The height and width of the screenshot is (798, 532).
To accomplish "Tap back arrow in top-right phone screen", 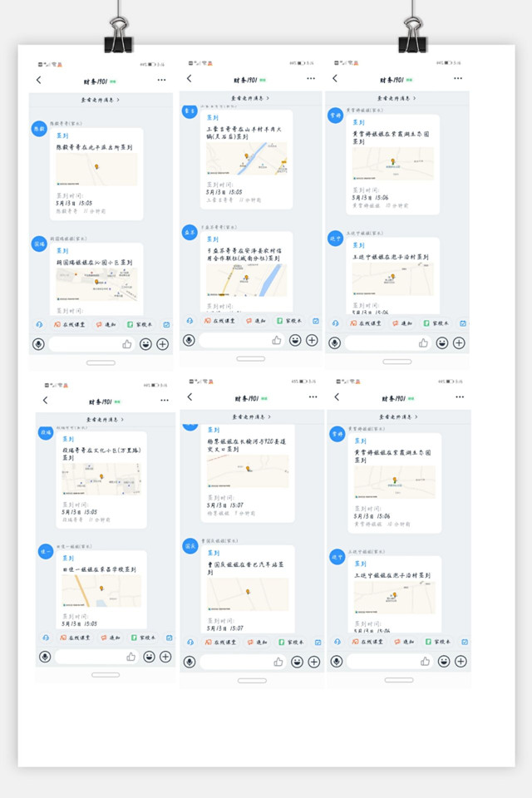I will [335, 78].
